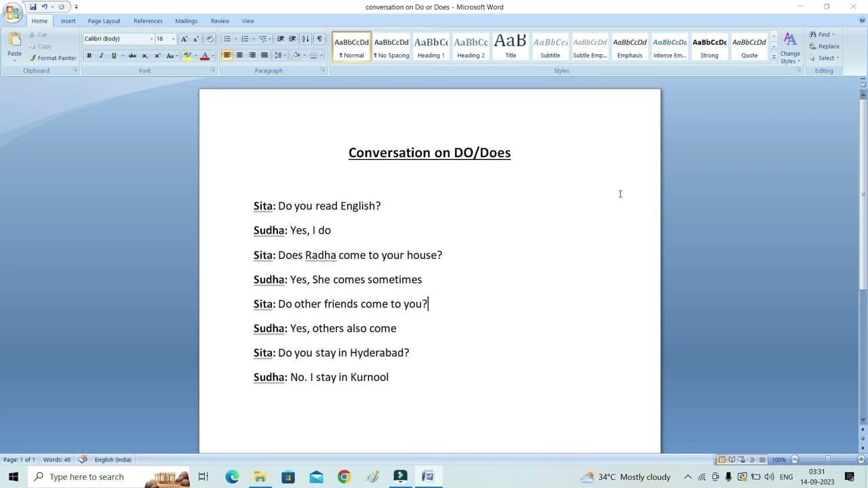Activate the Format Painter tool

[x=53, y=58]
